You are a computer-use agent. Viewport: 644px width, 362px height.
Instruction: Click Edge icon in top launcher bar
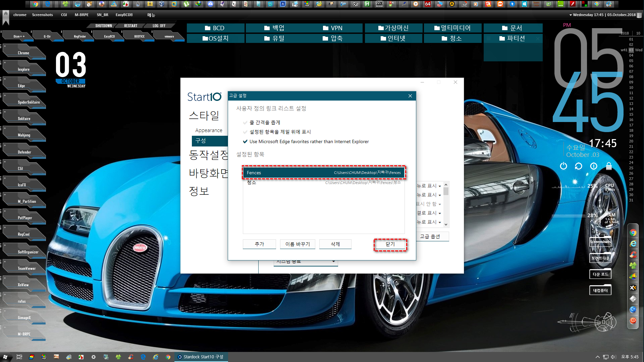pos(47,4)
